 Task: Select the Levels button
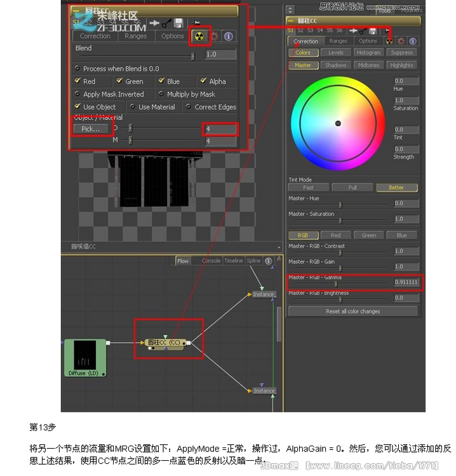coord(336,53)
